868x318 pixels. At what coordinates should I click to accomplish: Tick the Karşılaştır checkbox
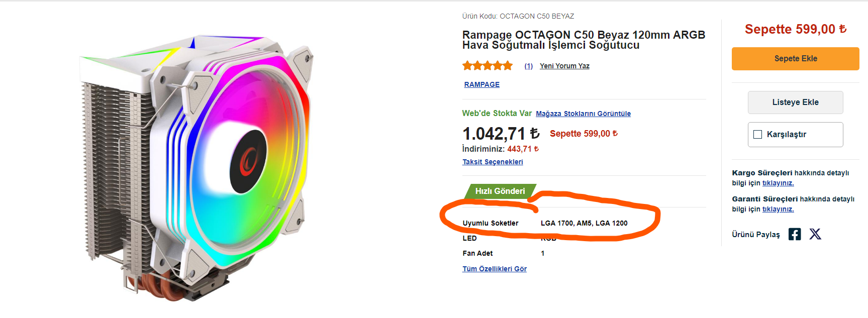[757, 135]
